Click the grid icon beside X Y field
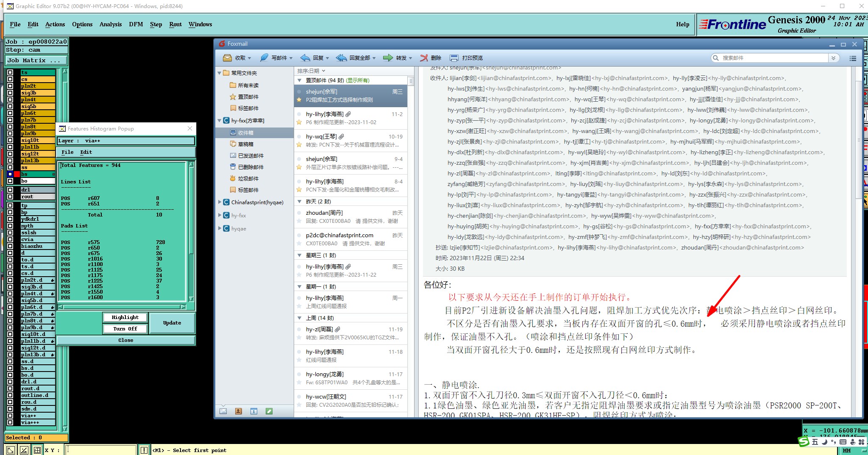 [37, 450]
